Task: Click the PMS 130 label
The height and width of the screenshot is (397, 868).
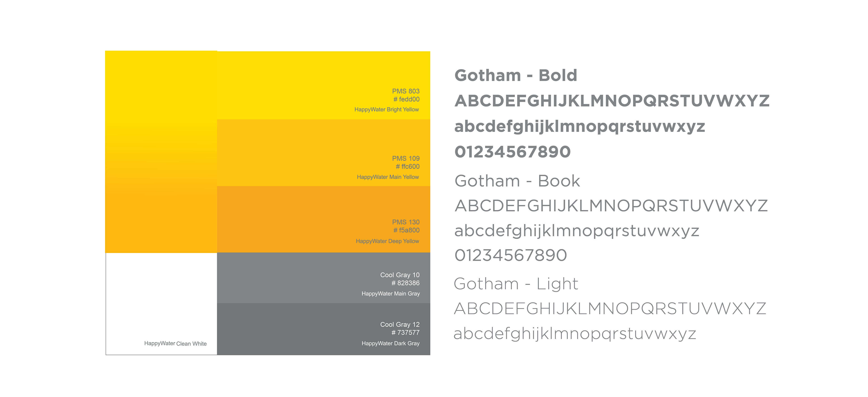Action: (406, 222)
